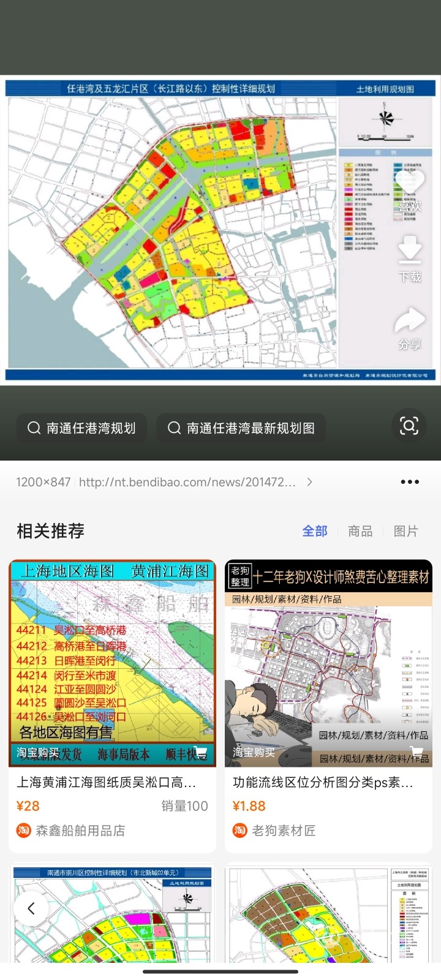Image resolution: width=441 pixels, height=980 pixels.
Task: Open the three-dot more options menu
Action: pyautogui.click(x=410, y=482)
